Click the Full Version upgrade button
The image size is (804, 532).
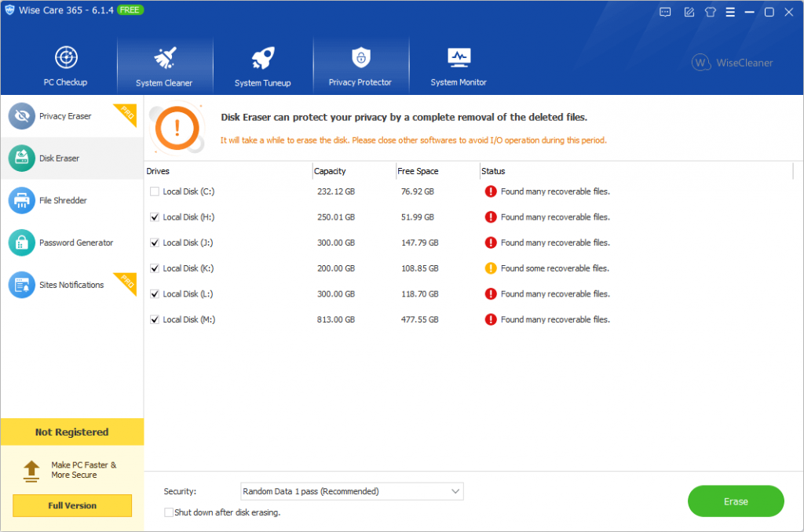(72, 505)
